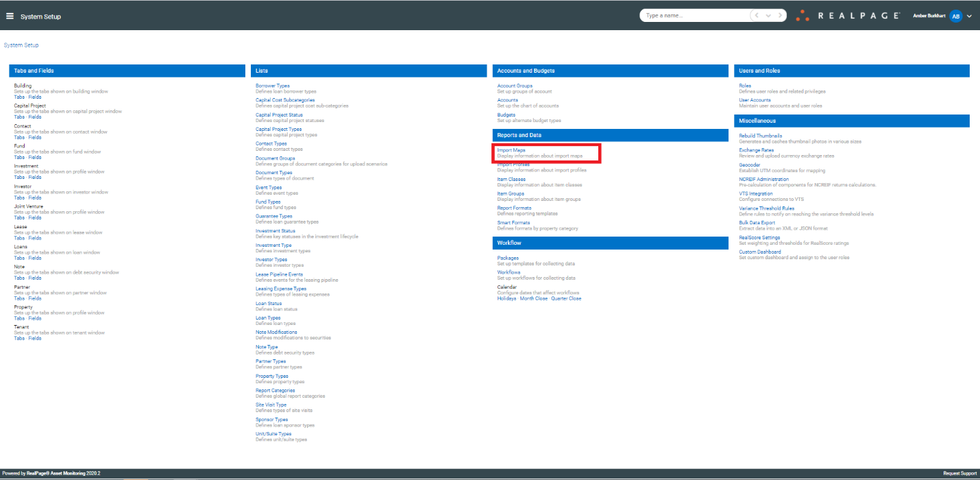
Task: Open the Report Formats link
Action: tap(514, 208)
